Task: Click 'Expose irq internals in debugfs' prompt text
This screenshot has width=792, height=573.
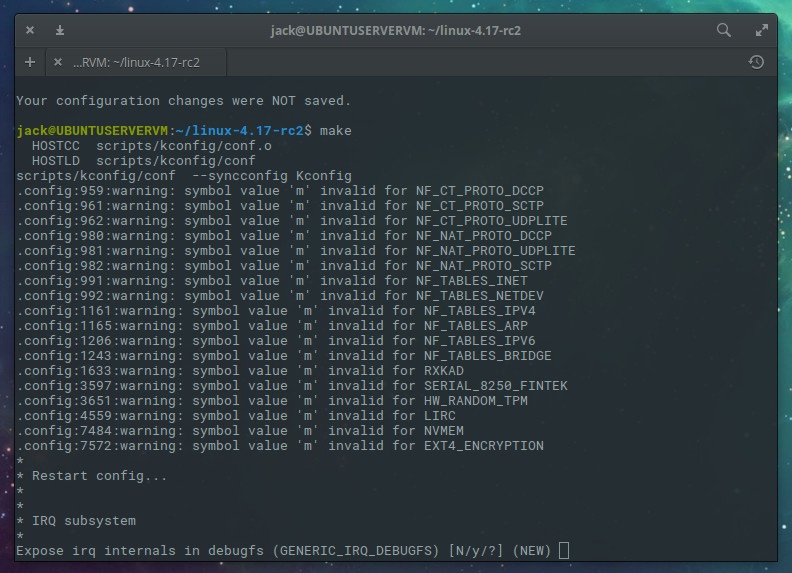Action: point(140,551)
